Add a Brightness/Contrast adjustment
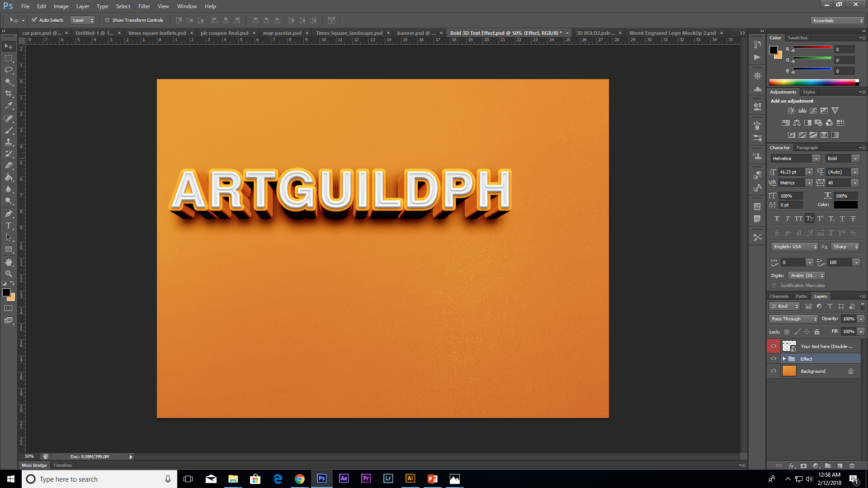 pyautogui.click(x=791, y=110)
